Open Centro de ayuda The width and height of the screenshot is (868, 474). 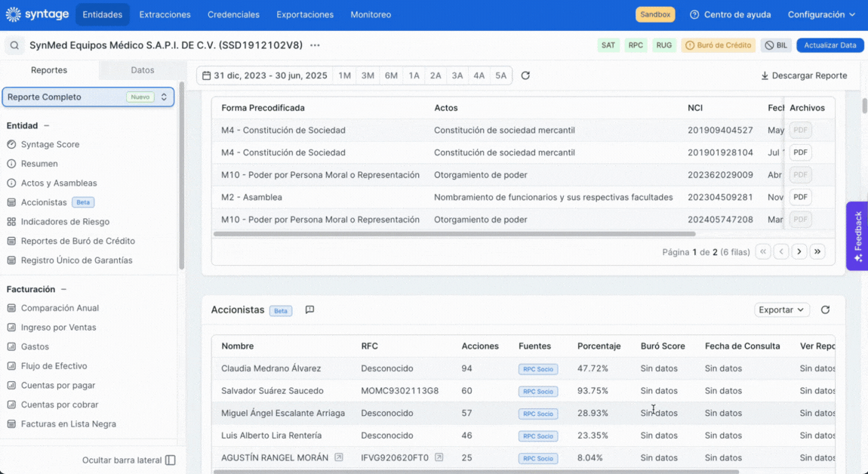point(730,14)
